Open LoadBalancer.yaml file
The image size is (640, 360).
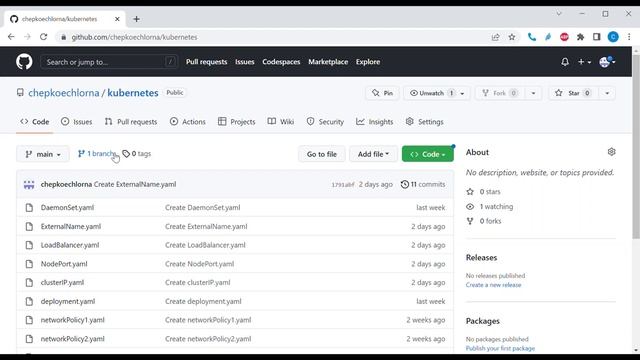tap(70, 245)
